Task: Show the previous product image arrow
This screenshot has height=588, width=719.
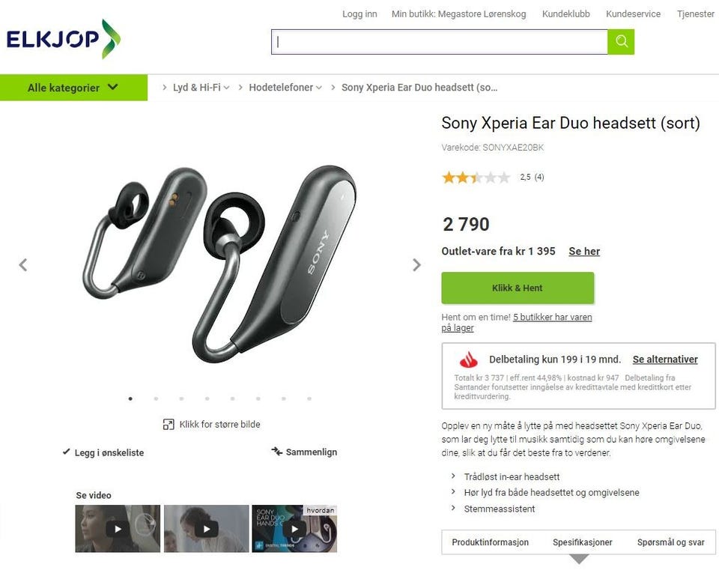Action: coord(23,264)
